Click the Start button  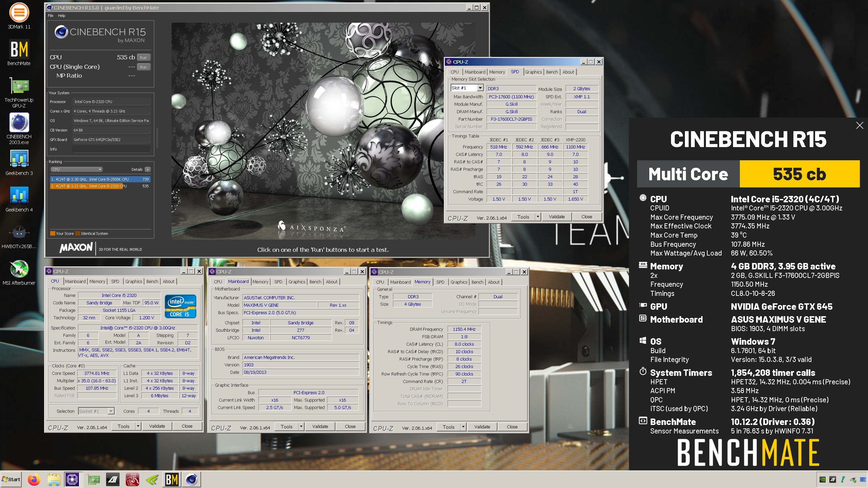[11, 480]
